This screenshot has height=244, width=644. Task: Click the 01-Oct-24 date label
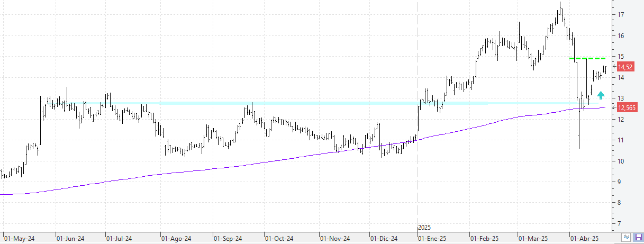[x=278, y=239]
